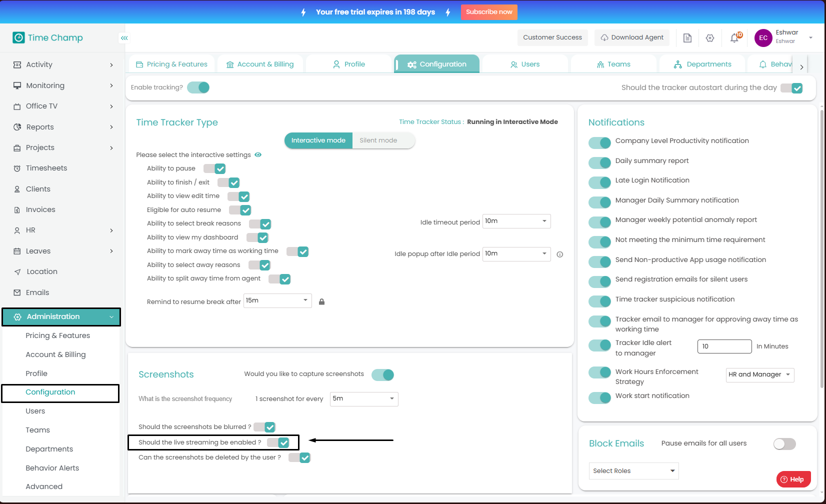Toggle Work start notification switch

pos(600,397)
